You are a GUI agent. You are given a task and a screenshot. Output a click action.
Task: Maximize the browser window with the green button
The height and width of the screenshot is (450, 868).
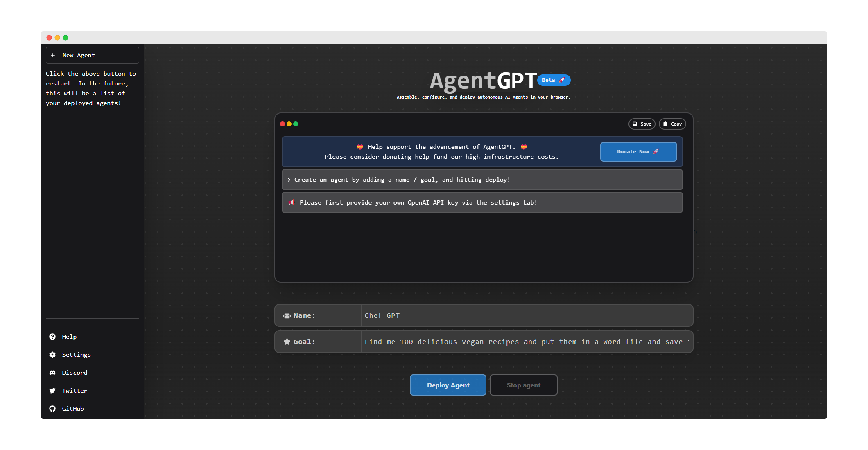coord(66,38)
